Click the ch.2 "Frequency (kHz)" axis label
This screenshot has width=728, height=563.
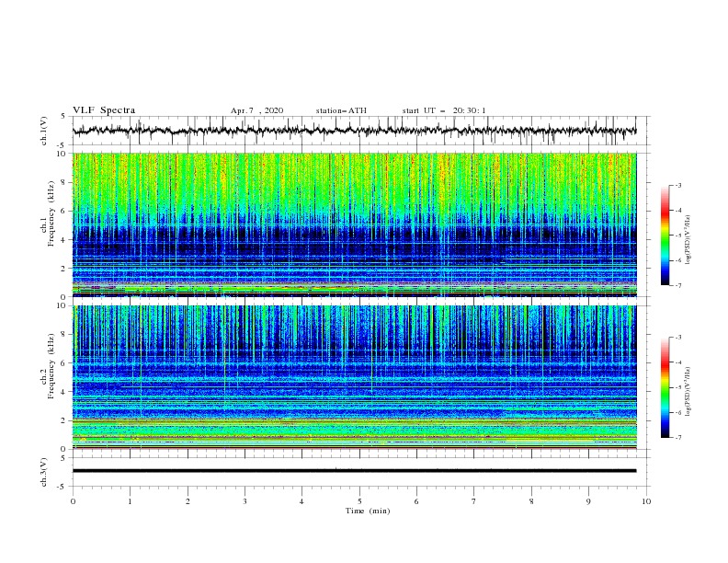pos(51,366)
